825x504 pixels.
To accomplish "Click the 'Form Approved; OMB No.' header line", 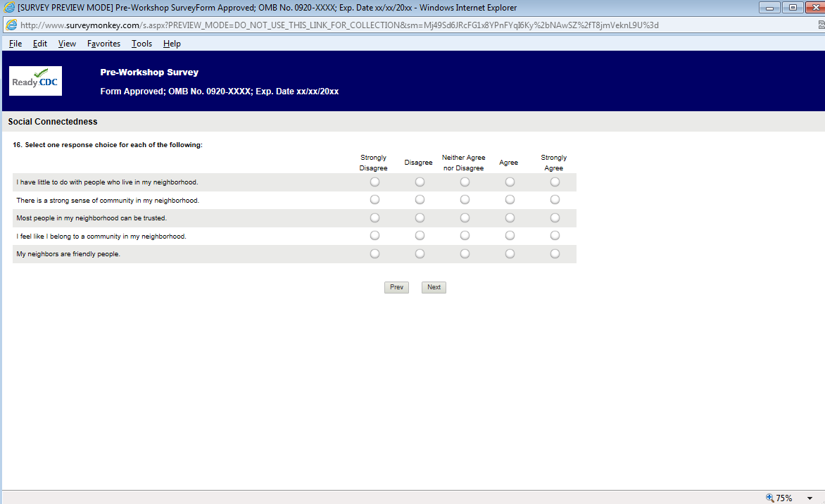I will (x=220, y=92).
